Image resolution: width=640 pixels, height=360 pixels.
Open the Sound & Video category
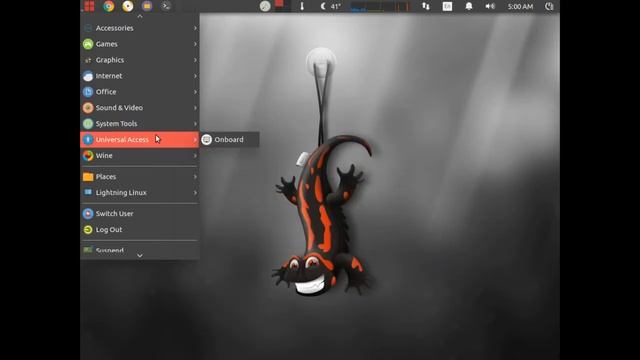tap(140, 108)
